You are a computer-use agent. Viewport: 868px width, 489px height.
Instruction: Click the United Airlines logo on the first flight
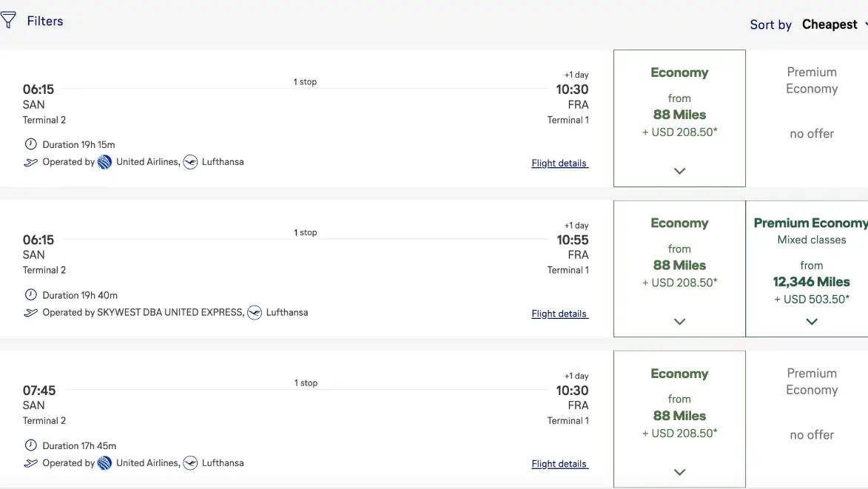pyautogui.click(x=104, y=162)
